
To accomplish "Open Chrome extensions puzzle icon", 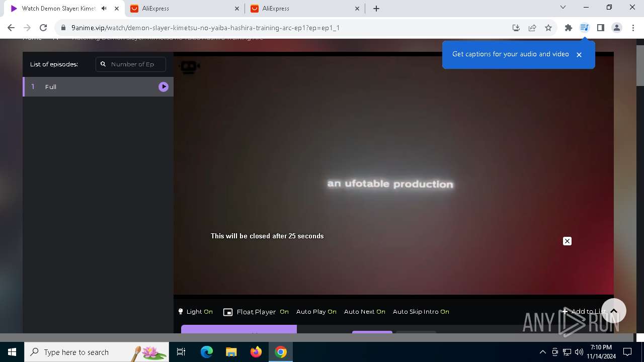I will [x=569, y=28].
